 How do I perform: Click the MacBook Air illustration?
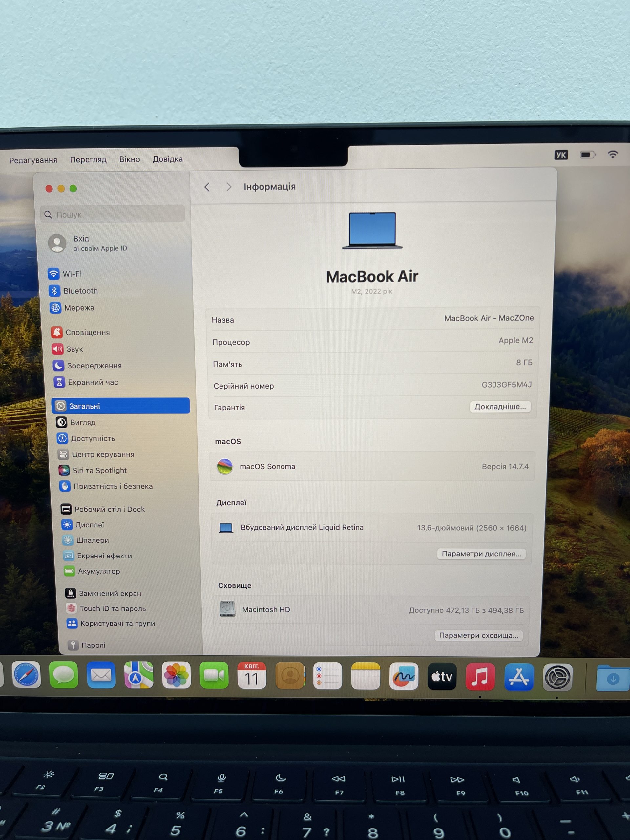(x=372, y=230)
